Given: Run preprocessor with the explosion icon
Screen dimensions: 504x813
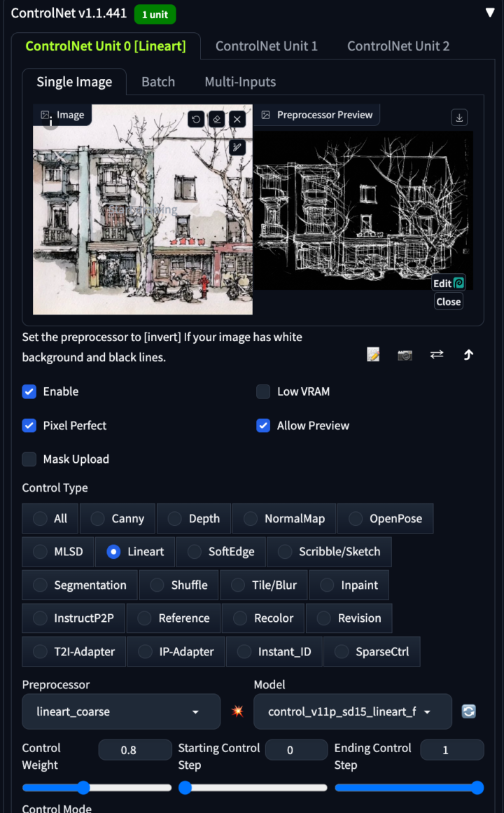Looking at the screenshot, I should pyautogui.click(x=238, y=711).
